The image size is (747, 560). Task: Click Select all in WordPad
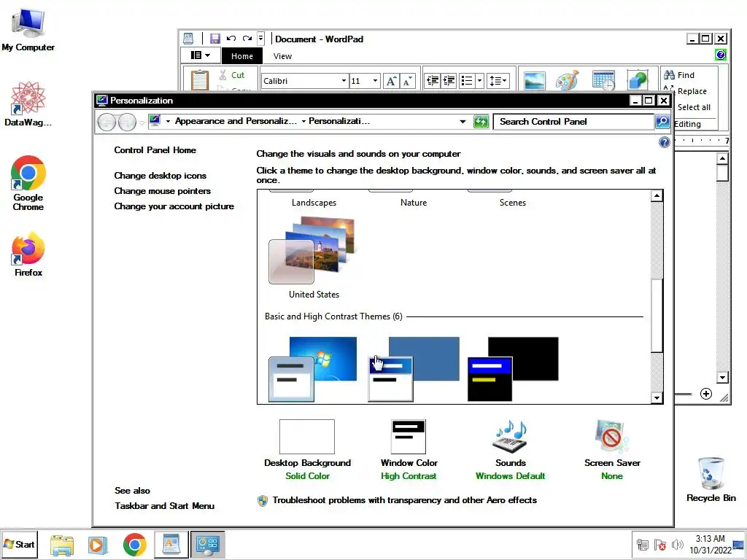694,107
